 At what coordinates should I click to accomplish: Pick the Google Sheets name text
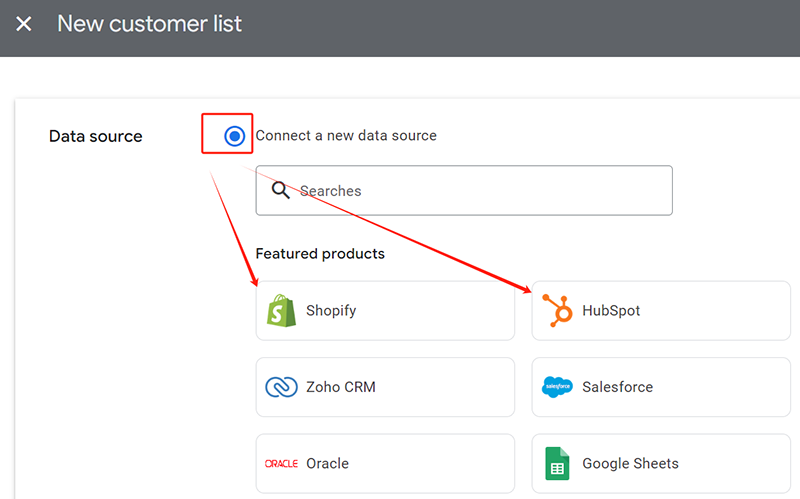pos(630,464)
